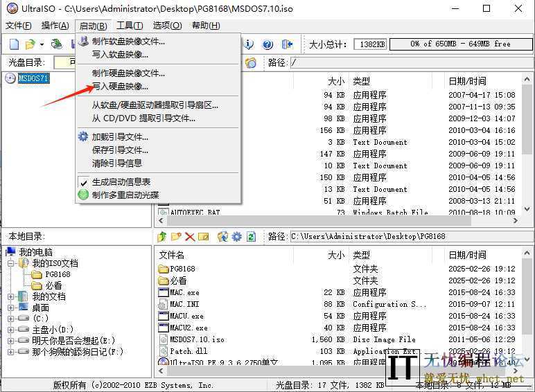Viewport: 535px width, 392px height.
Task: Select 写入硬盘映像... menu entry
Action: (x=120, y=87)
